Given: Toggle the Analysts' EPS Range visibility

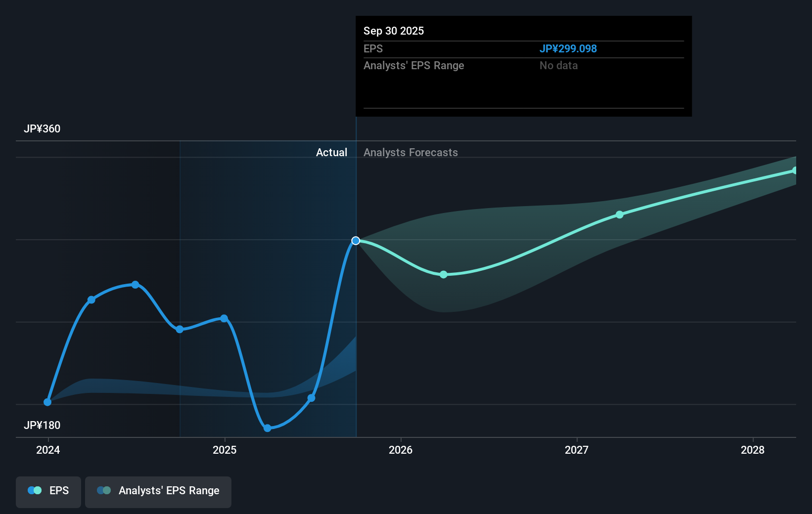Looking at the screenshot, I should coord(158,491).
